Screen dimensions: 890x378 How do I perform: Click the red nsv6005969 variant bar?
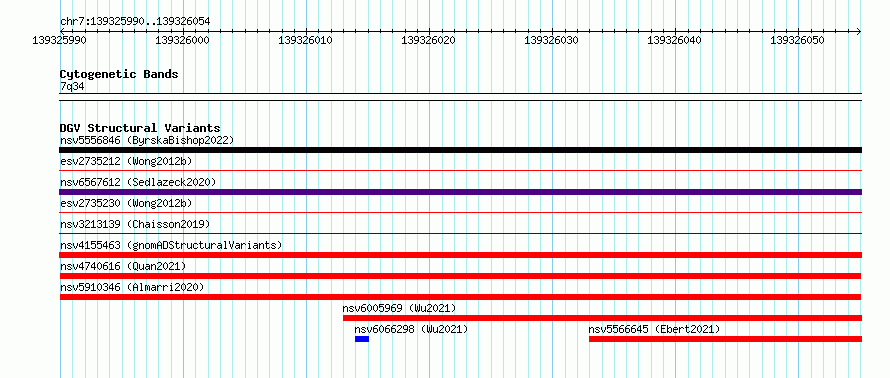point(602,318)
